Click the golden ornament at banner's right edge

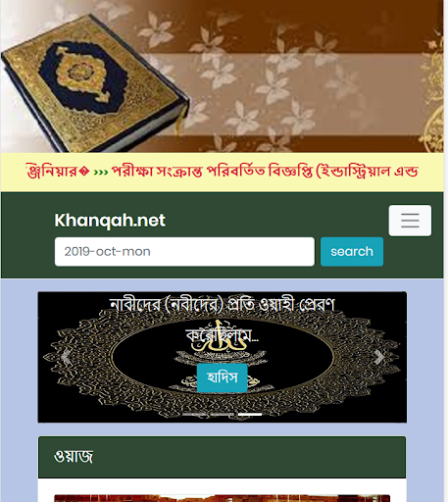[434, 98]
